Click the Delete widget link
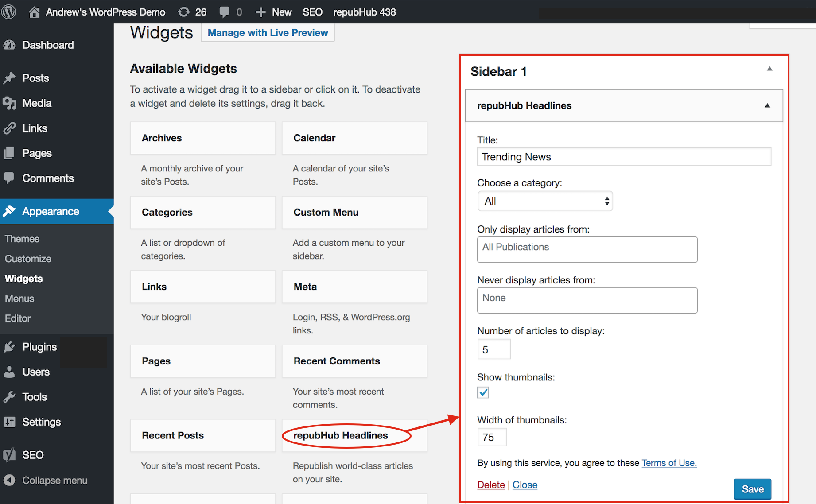The height and width of the screenshot is (504, 816). tap(491, 485)
